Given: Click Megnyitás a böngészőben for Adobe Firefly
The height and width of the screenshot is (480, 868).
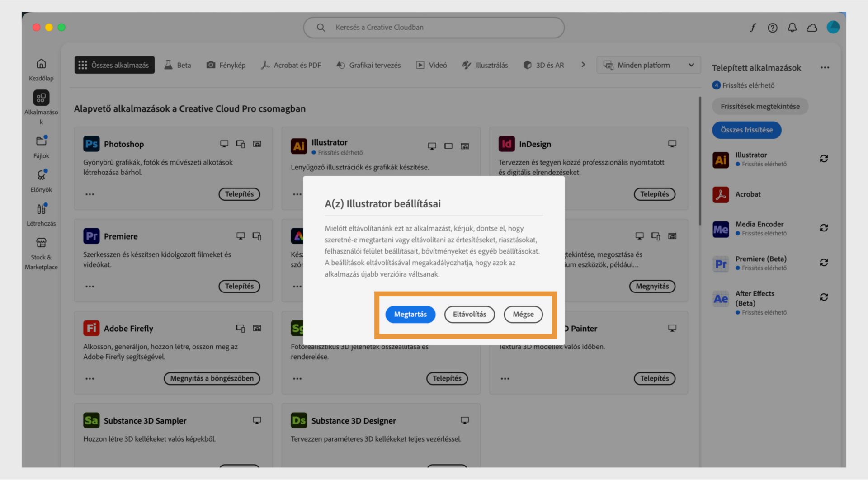Looking at the screenshot, I should [x=212, y=379].
